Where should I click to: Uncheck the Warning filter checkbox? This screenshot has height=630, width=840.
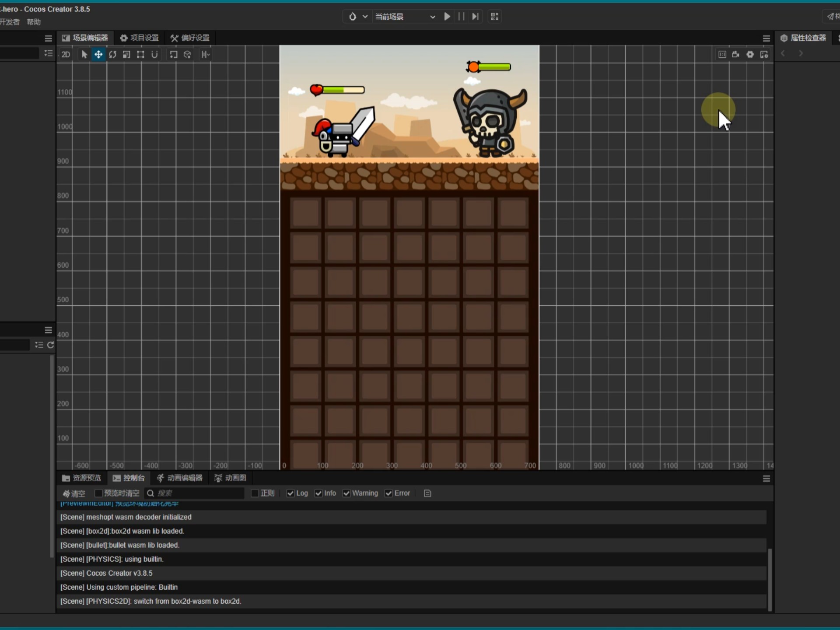[346, 493]
